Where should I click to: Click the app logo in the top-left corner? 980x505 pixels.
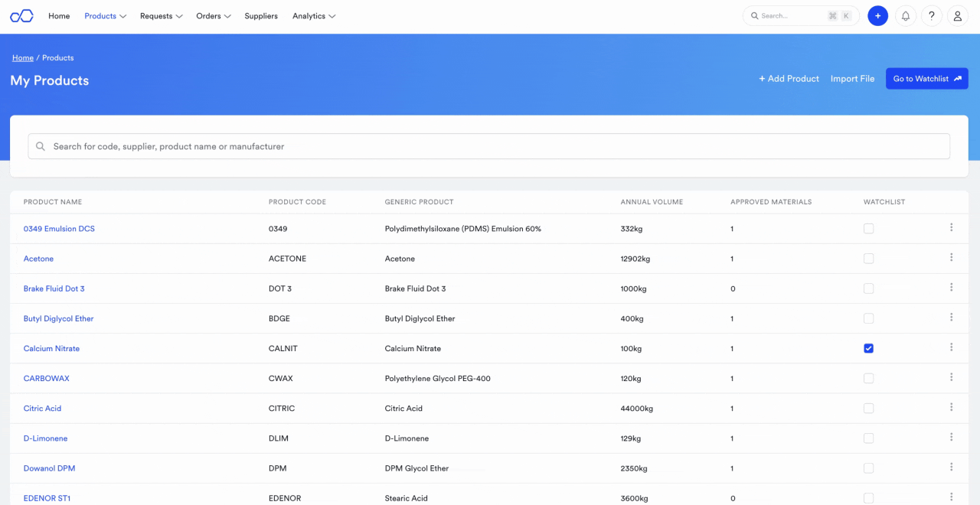click(x=21, y=16)
